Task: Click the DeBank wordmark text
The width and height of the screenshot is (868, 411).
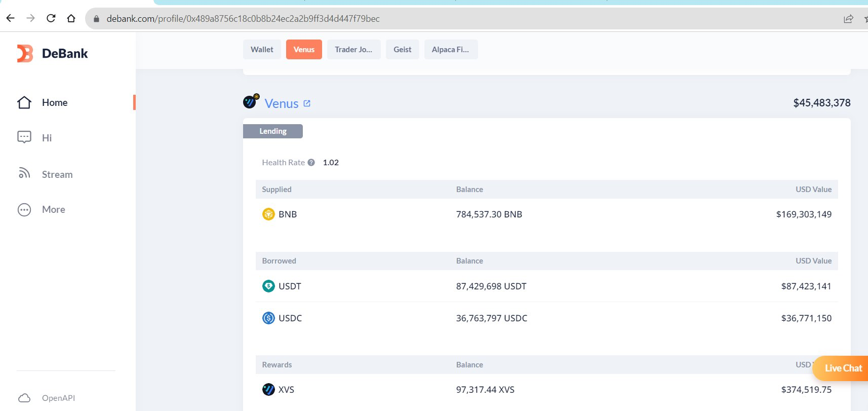Action: coord(65,54)
